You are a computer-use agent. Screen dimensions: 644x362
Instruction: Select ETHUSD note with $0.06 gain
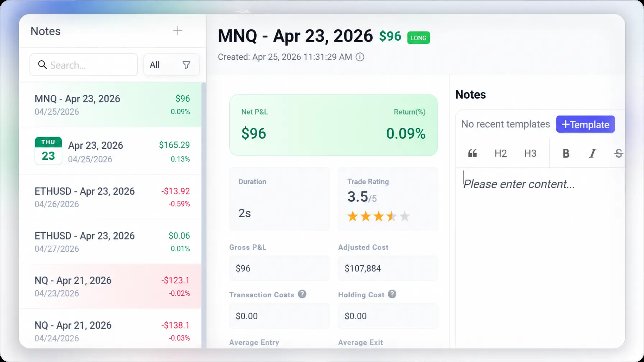pos(110,242)
